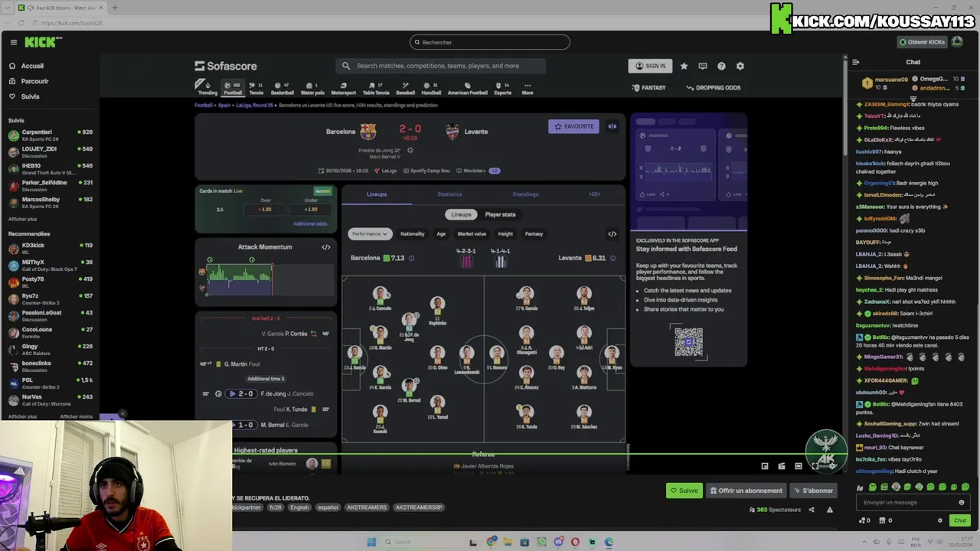Select Water polo sport category
The width and height of the screenshot is (980, 551).
[312, 88]
